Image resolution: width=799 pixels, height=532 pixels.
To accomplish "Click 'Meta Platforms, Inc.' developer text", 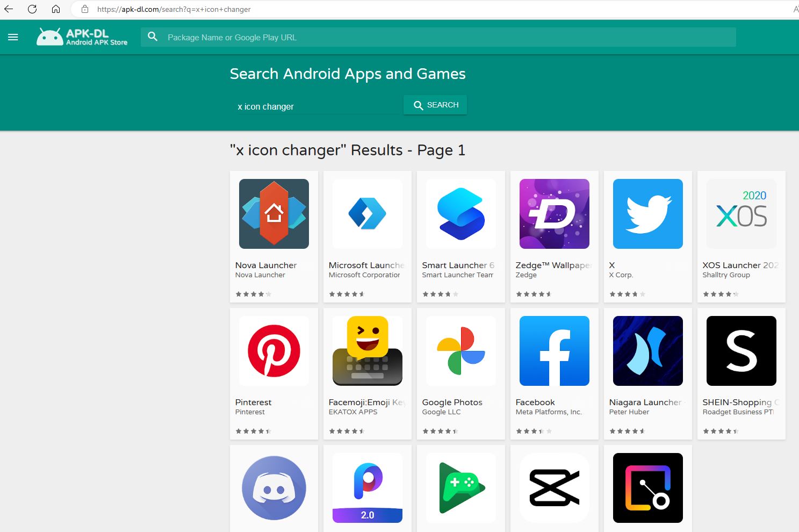I will click(x=549, y=412).
